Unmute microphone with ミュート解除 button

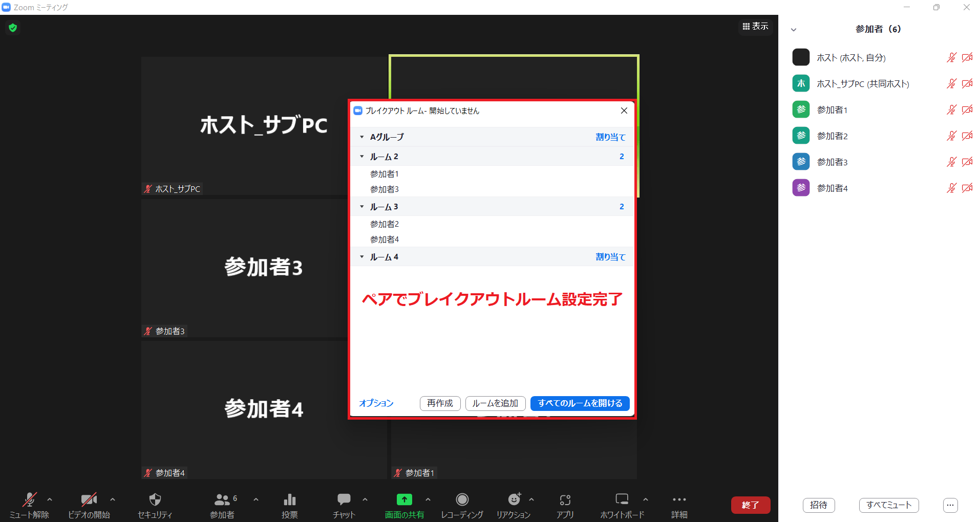29,499
